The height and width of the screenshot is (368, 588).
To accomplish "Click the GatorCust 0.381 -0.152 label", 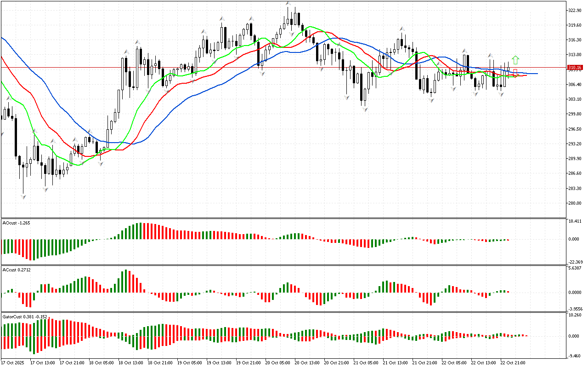I will coord(25,317).
